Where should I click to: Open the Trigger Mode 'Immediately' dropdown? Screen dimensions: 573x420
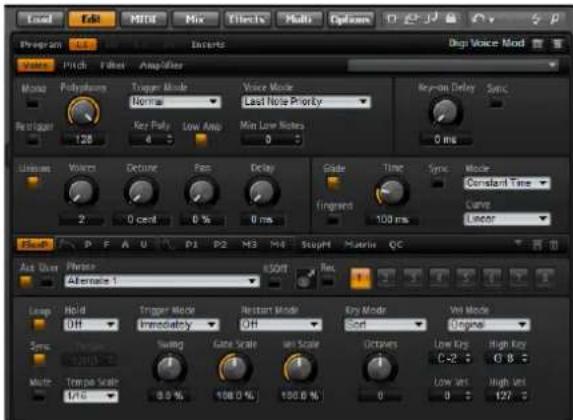click(x=178, y=325)
